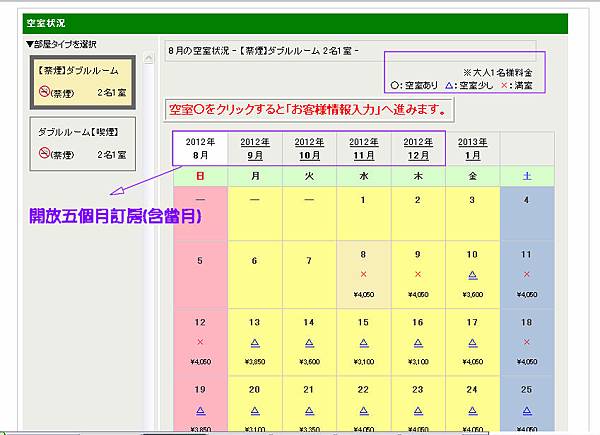600x435 pixels.
Task: Pick the availability triangle for the 23rd
Action: tap(418, 411)
